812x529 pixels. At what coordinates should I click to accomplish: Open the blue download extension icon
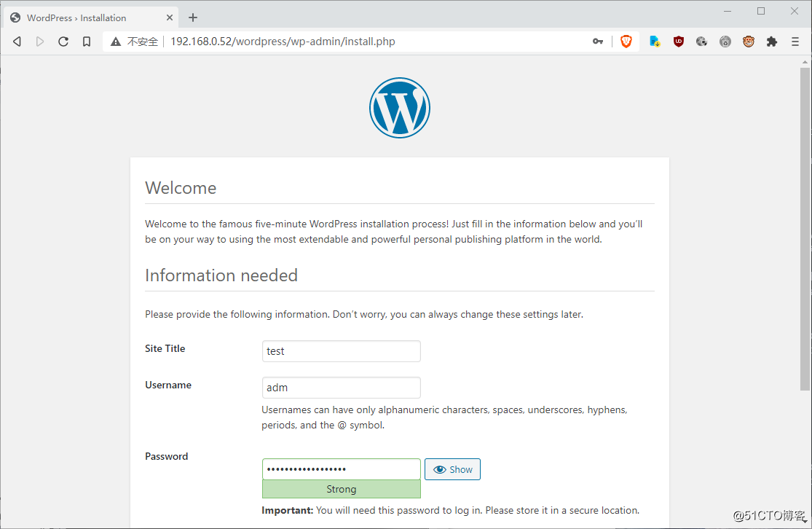coord(655,42)
